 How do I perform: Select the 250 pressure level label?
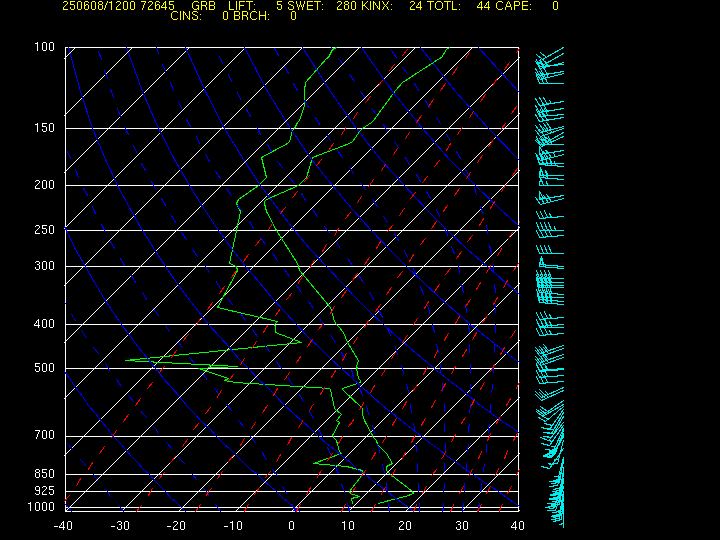tap(45, 230)
